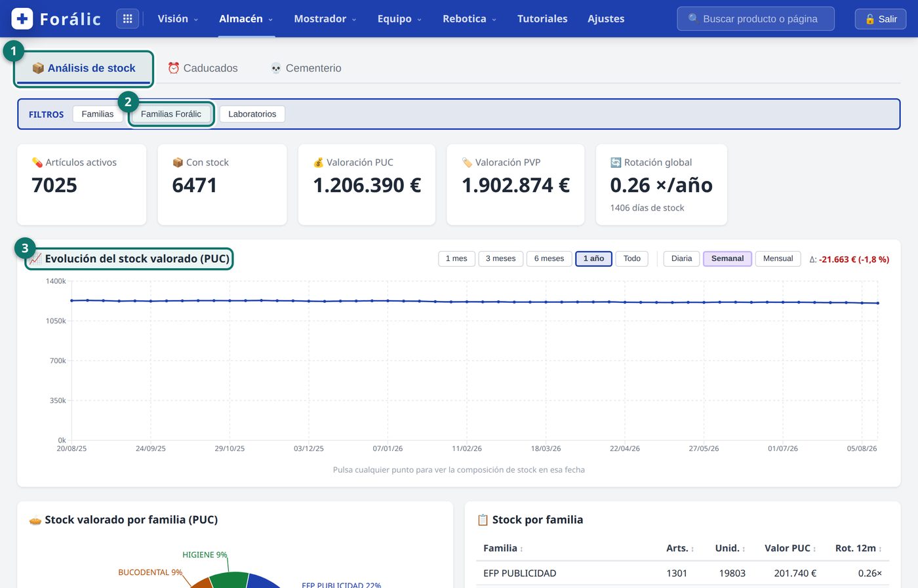918x588 pixels.
Task: Click the 7025 Artículos activos value
Action: (x=54, y=186)
